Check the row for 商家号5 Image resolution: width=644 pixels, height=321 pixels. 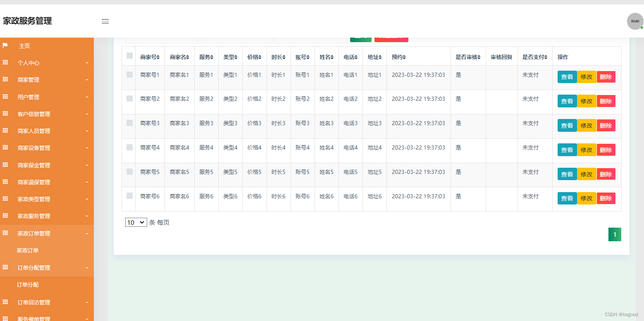click(x=129, y=171)
